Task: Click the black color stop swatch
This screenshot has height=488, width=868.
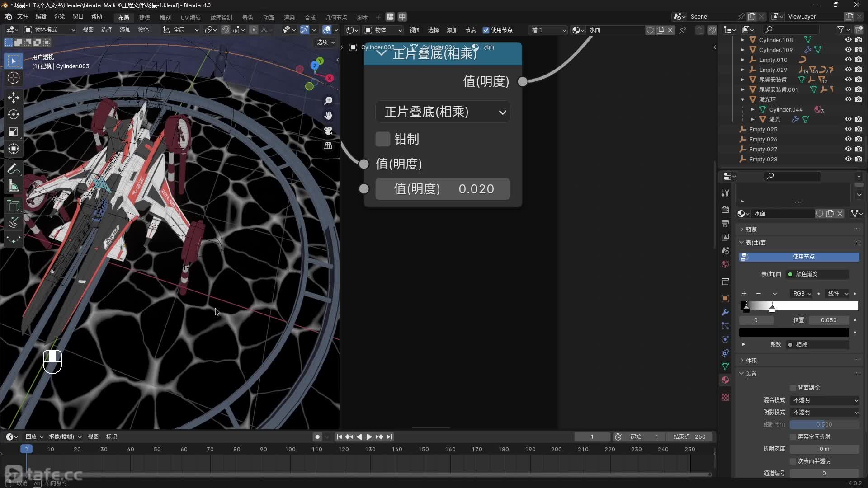Action: pos(794,333)
